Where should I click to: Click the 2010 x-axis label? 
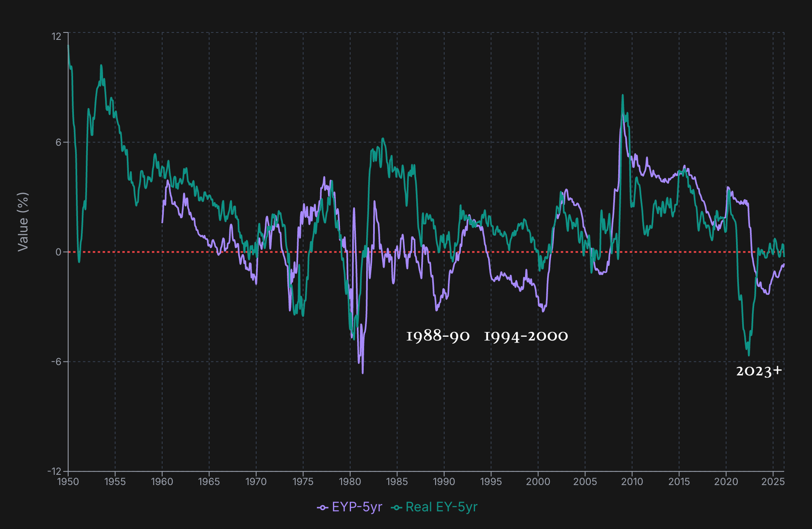(x=632, y=482)
